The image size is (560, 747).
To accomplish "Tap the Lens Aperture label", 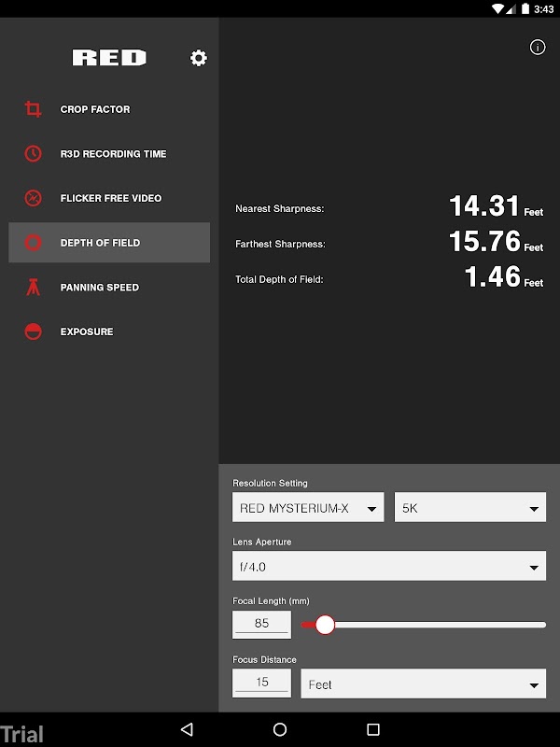I will coord(262,542).
